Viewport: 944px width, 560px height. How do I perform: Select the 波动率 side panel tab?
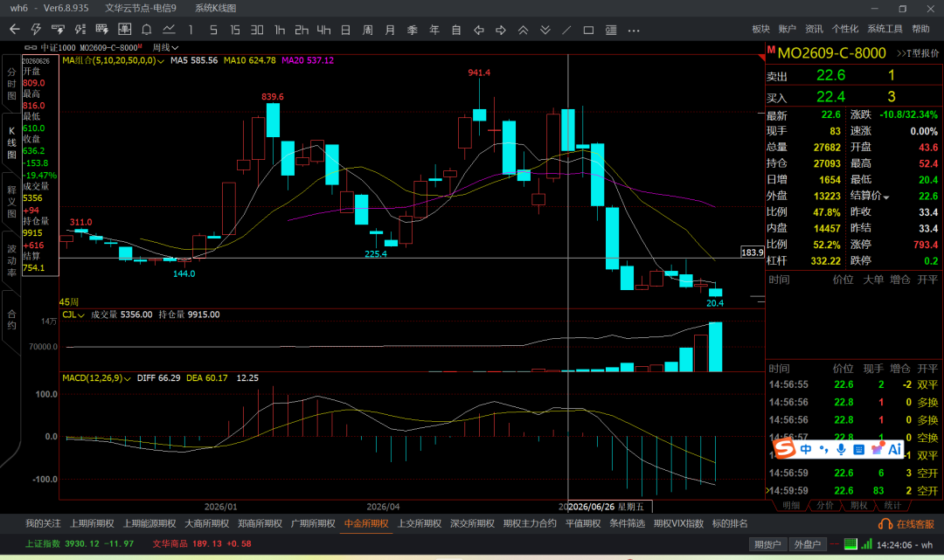[x=11, y=261]
